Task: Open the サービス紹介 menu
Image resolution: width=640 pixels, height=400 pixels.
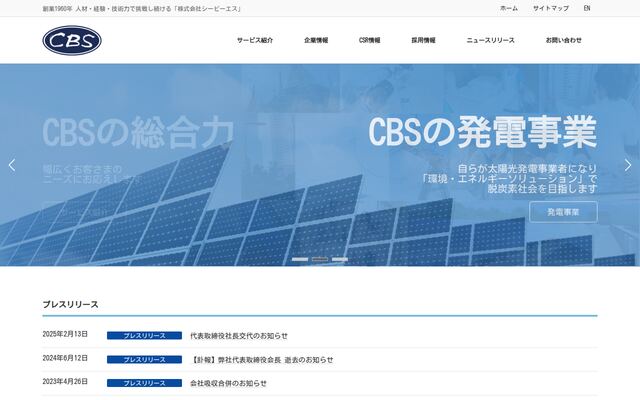Action: 255,40
